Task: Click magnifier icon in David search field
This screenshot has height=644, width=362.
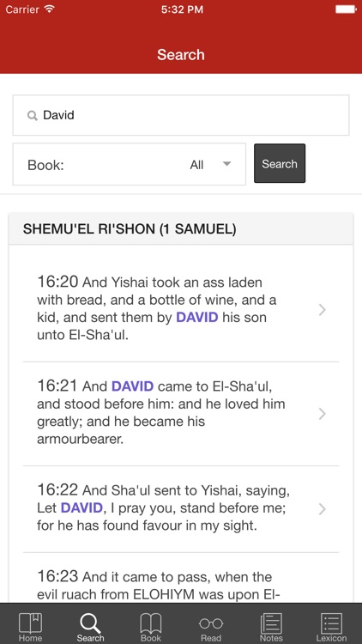Action: pos(32,115)
